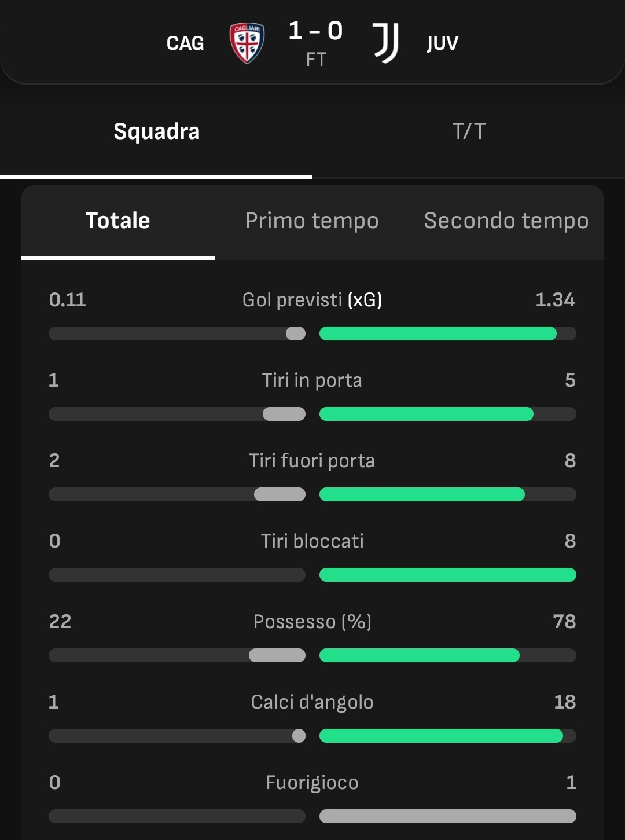Tap the CAG team abbreviation
The width and height of the screenshot is (625, 840).
click(x=185, y=43)
